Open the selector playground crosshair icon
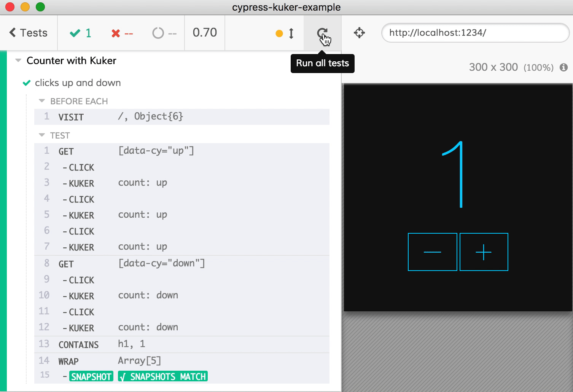The height and width of the screenshot is (392, 573). [x=359, y=33]
